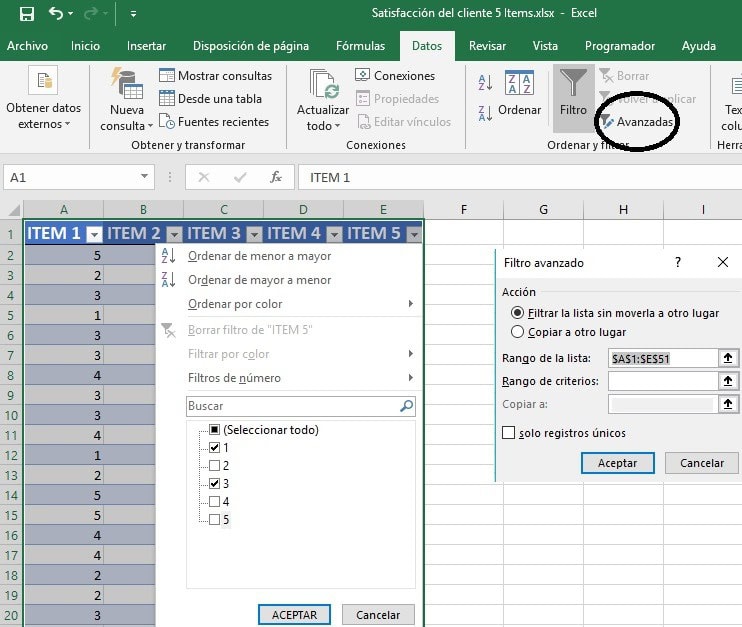Image resolution: width=742 pixels, height=627 pixels.
Task: Click Aceptar in Filtro avanzado dialog
Action: point(617,463)
